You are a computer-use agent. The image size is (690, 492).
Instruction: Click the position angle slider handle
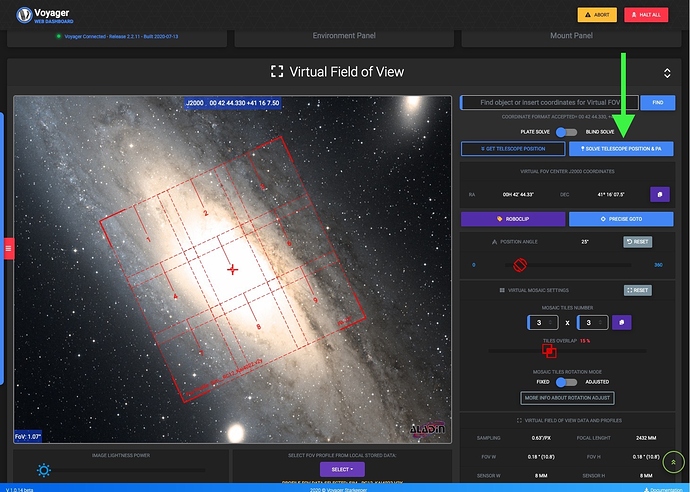(520, 265)
